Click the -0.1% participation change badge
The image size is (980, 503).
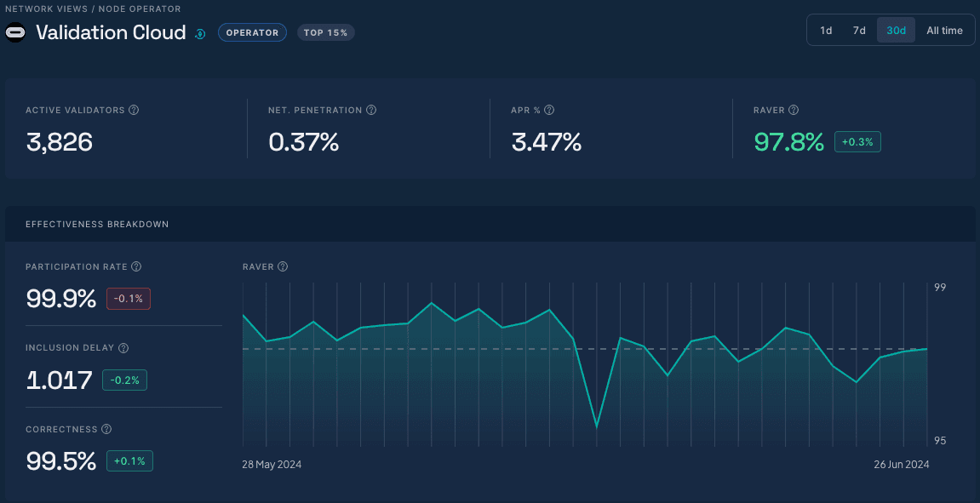tap(129, 299)
